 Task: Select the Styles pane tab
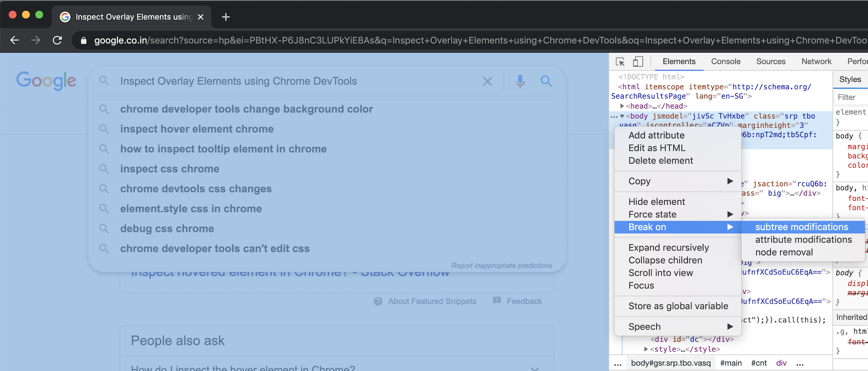850,79
